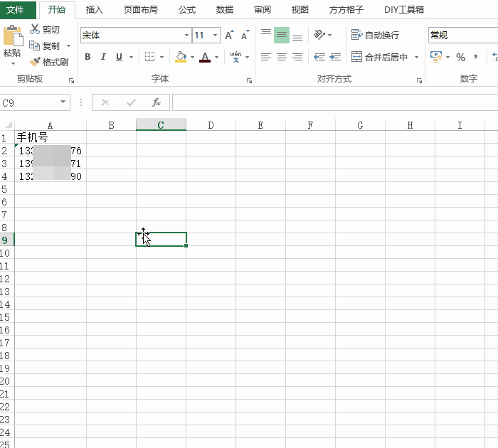
Task: Toggle Wrap Text (自动换行)
Action: [x=375, y=35]
